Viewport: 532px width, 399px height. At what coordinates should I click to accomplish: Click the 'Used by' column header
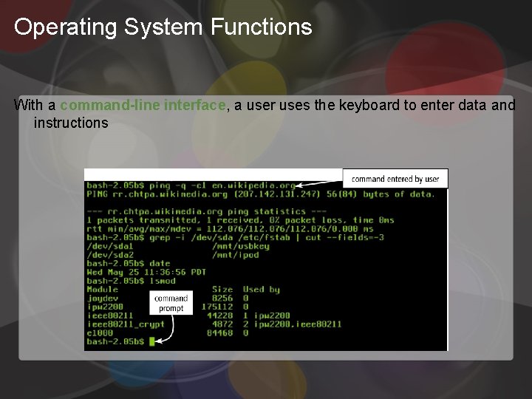pos(262,290)
